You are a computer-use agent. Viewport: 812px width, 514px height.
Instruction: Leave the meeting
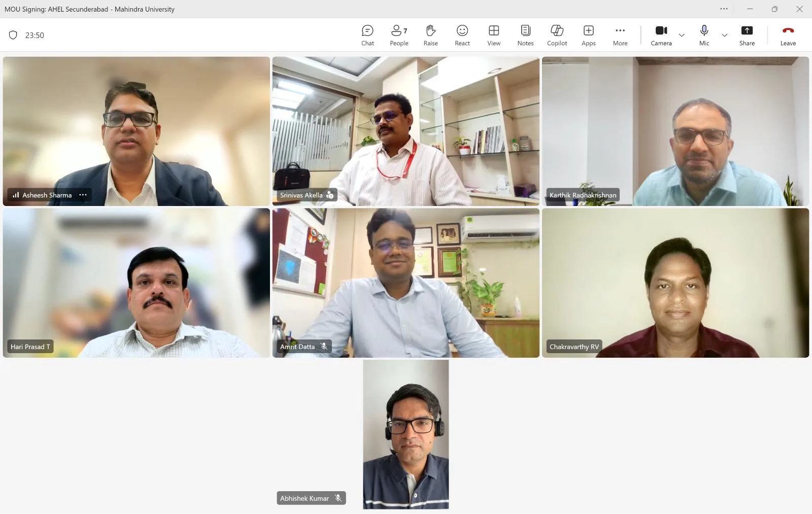(788, 36)
